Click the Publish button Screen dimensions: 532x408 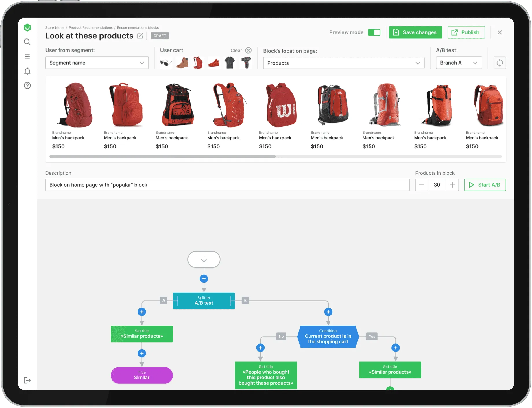466,32
